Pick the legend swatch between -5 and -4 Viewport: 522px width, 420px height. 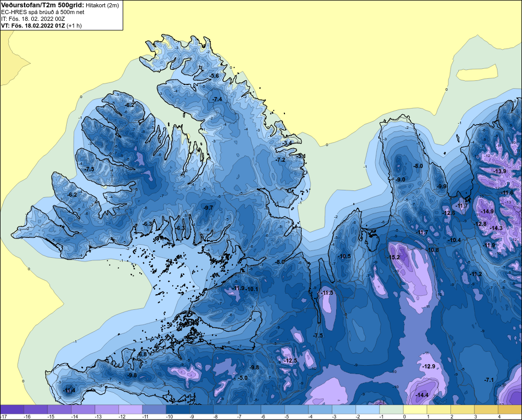click(x=296, y=410)
